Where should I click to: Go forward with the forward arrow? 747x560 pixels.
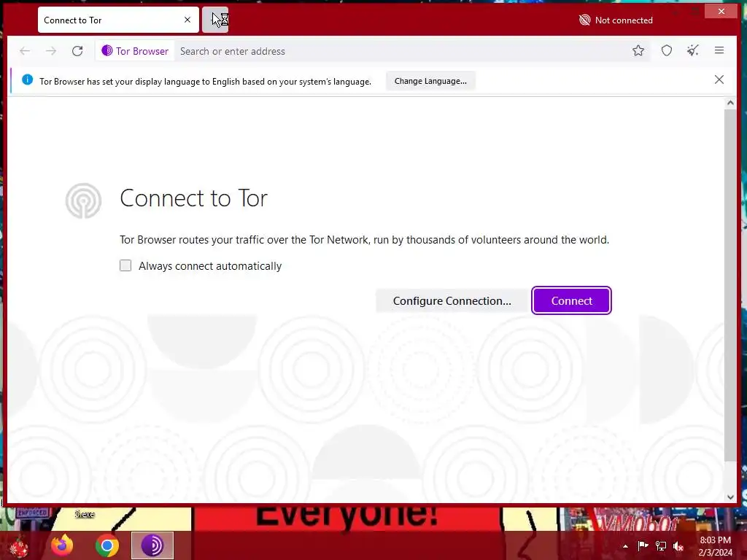(x=51, y=50)
